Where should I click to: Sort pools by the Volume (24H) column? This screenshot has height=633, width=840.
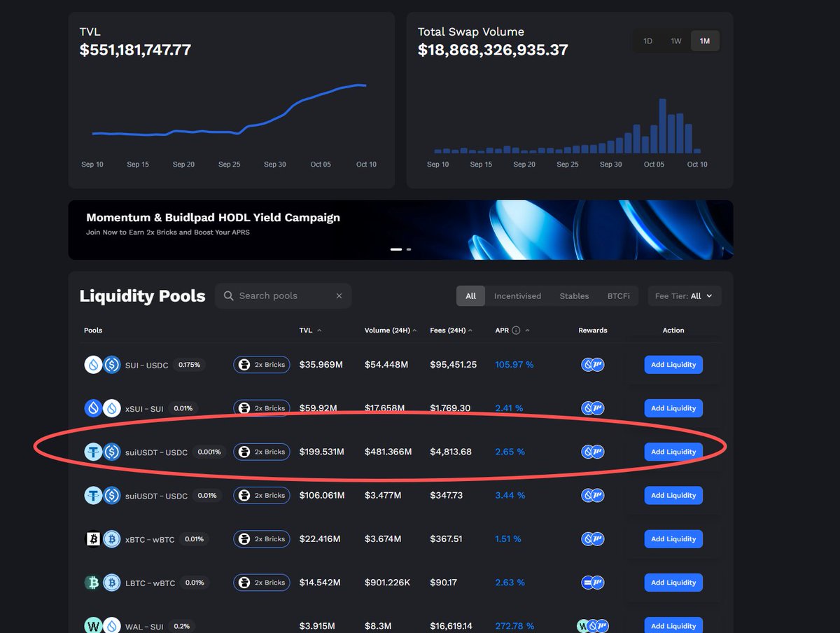[x=391, y=331]
